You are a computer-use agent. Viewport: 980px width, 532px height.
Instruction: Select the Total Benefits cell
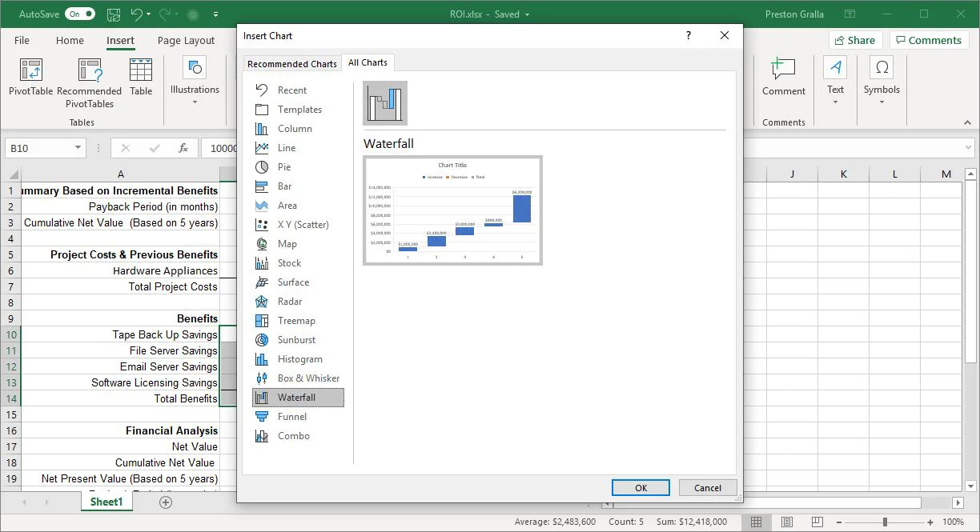point(120,398)
